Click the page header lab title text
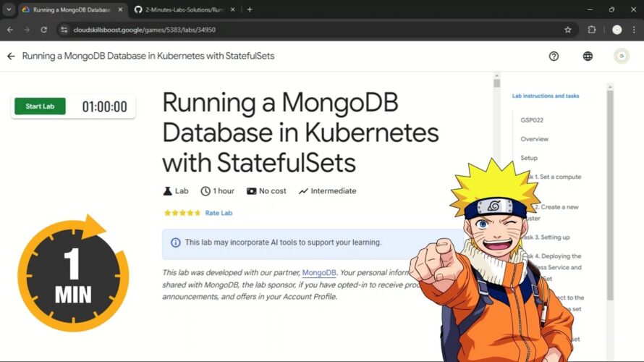The image size is (644, 362). click(x=148, y=56)
